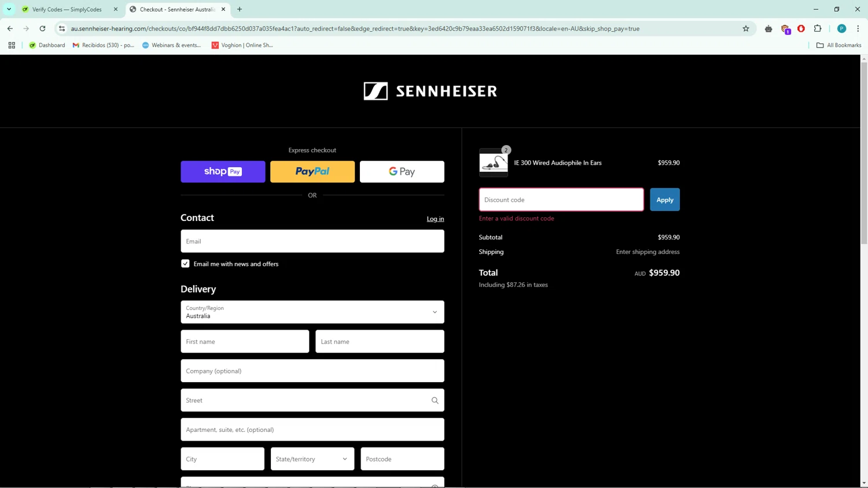Click IE 300 Wired Audiophile In Ears text

[x=558, y=163]
